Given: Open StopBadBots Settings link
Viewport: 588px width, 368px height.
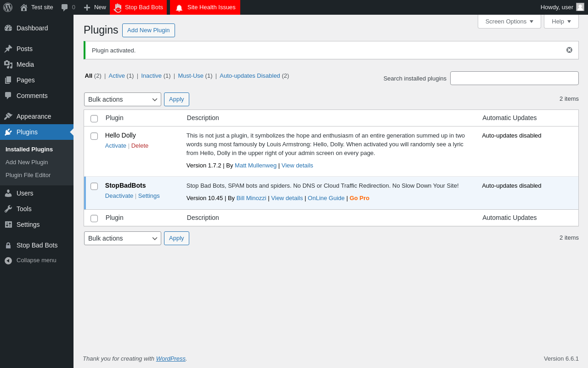Looking at the screenshot, I should pos(149,196).
